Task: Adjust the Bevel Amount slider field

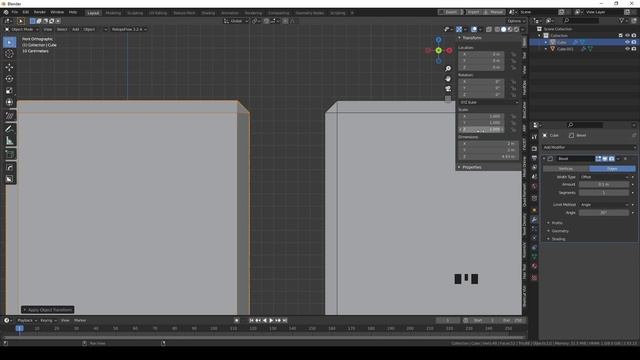Action: [x=604, y=184]
